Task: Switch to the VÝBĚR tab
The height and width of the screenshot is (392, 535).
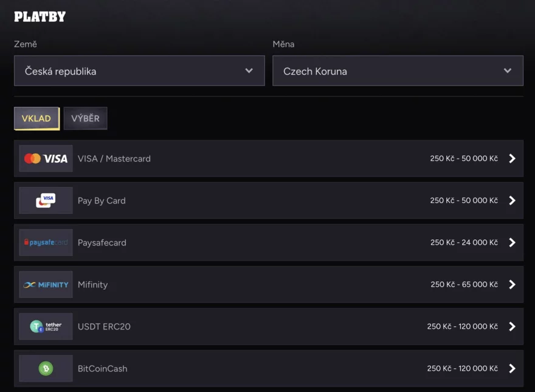Action: (x=85, y=119)
